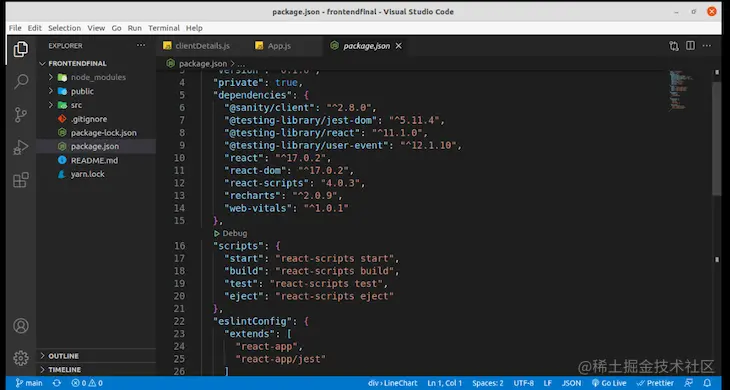The image size is (730, 390).
Task: Open package.json in the file tree
Action: [x=96, y=146]
